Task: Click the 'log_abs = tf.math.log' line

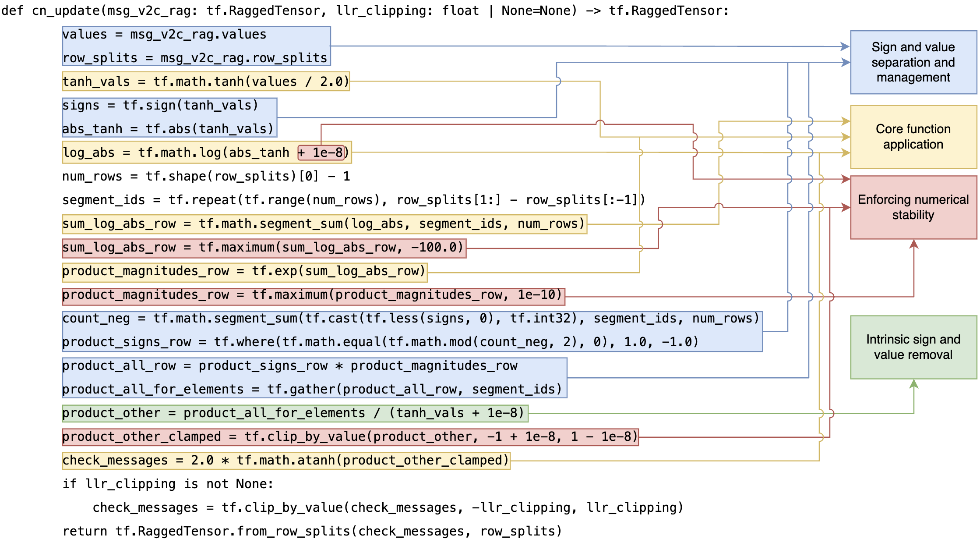Action: (207, 152)
